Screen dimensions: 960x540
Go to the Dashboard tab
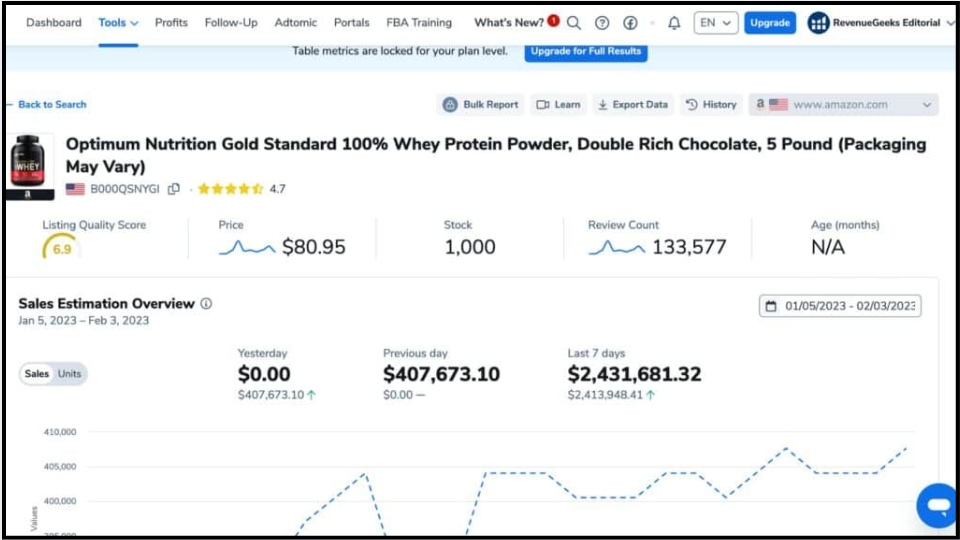[54, 23]
